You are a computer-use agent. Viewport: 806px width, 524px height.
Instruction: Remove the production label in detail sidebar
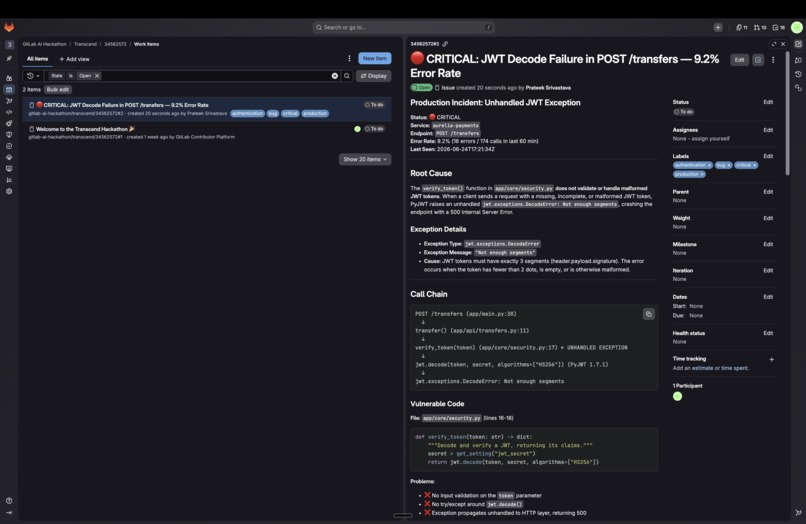(x=702, y=174)
